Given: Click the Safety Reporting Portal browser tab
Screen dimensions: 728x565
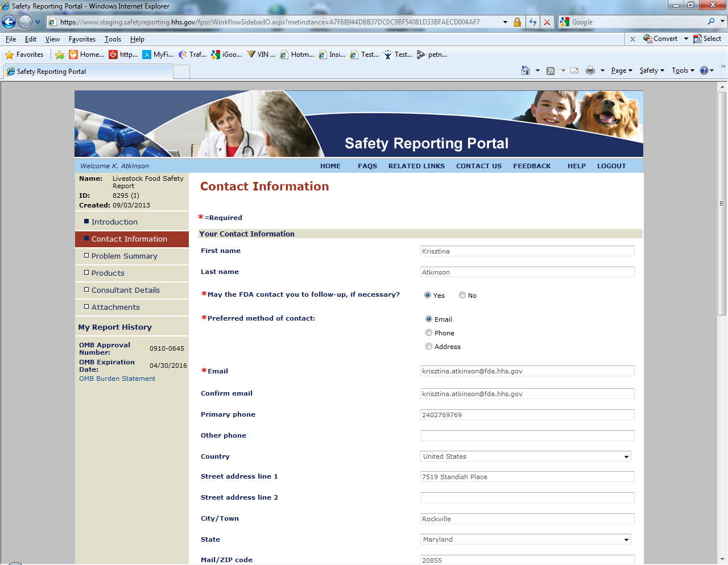Looking at the screenshot, I should (88, 72).
